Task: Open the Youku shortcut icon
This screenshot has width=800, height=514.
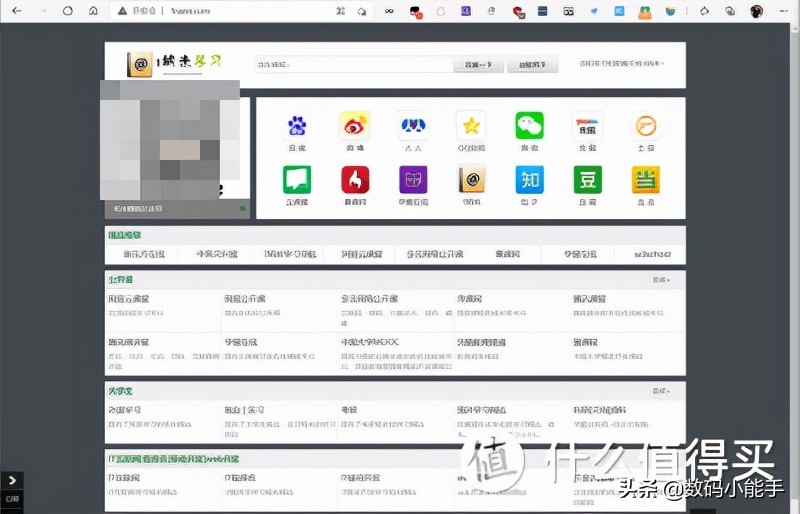Action: pos(588,126)
